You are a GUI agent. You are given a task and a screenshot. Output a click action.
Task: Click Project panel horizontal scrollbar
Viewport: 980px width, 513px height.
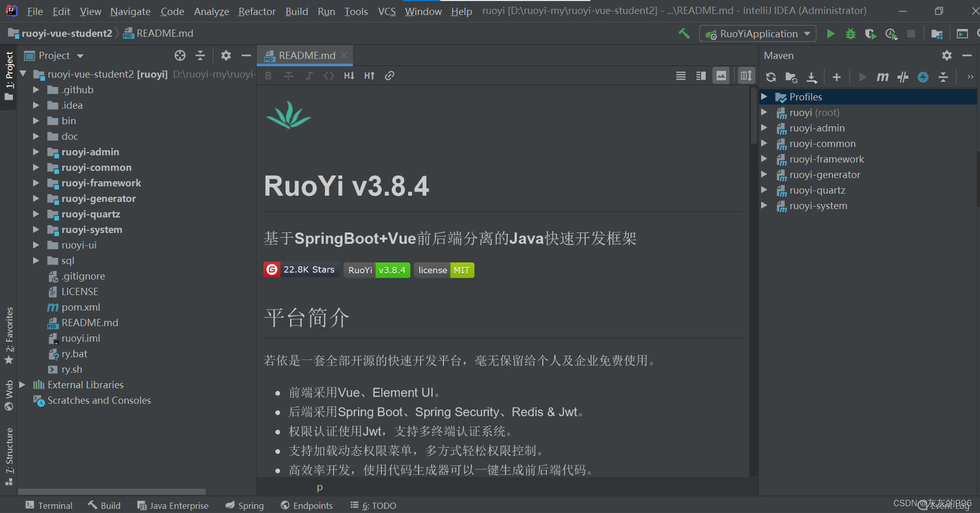(x=112, y=491)
